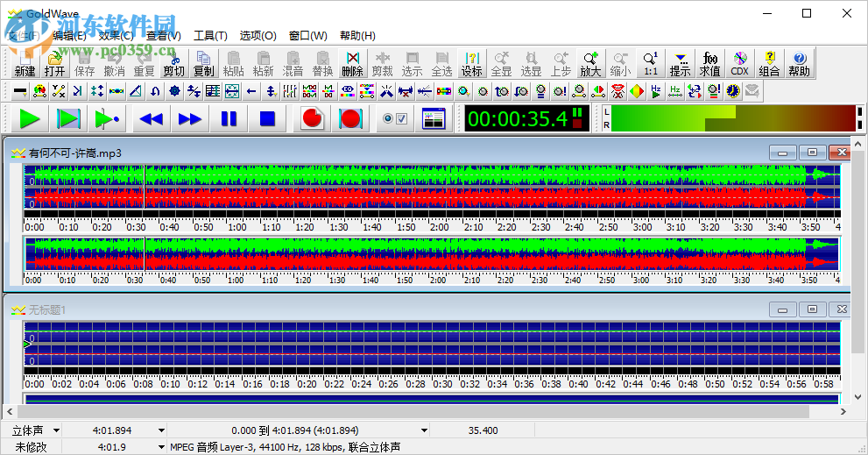
Task: Click the 求值 expression evaluator icon
Action: 709,63
